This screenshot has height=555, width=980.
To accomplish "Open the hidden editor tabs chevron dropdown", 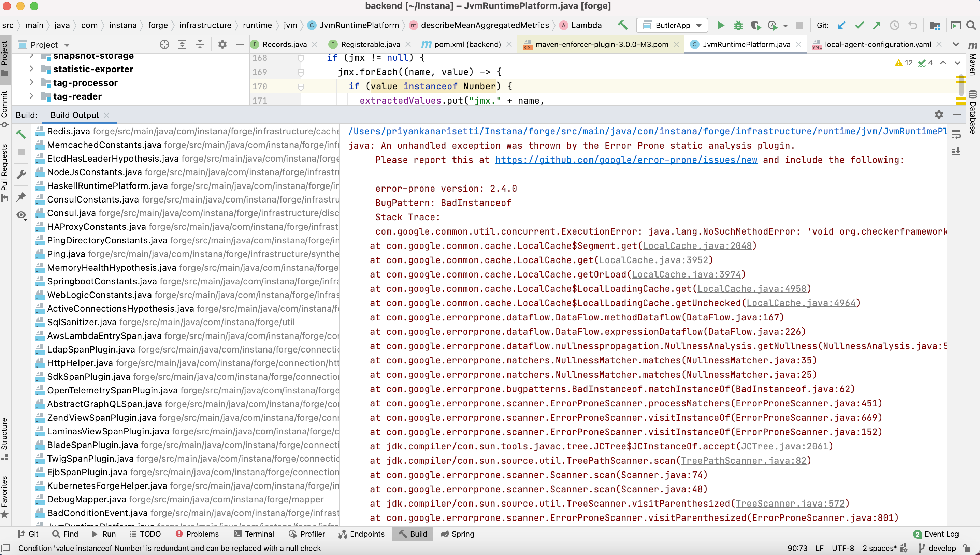I will pos(956,44).
